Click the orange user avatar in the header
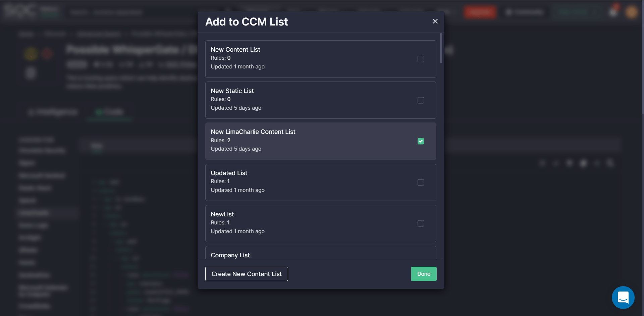The width and height of the screenshot is (644, 316). [631, 12]
